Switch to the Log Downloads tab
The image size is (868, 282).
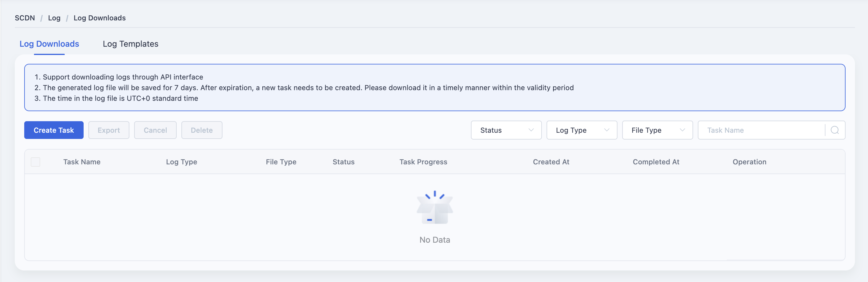49,44
